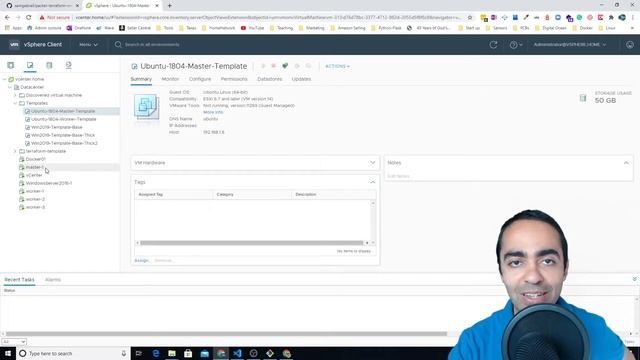The image size is (640, 360).
Task: Open File Explorer from the taskbar
Action: pyautogui.click(x=172, y=353)
